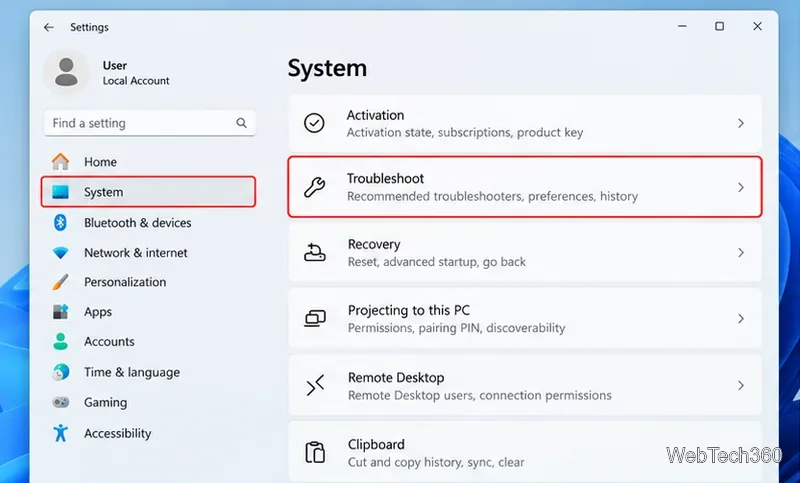
Task: Click the Accessibility figure icon
Action: pos(60,433)
